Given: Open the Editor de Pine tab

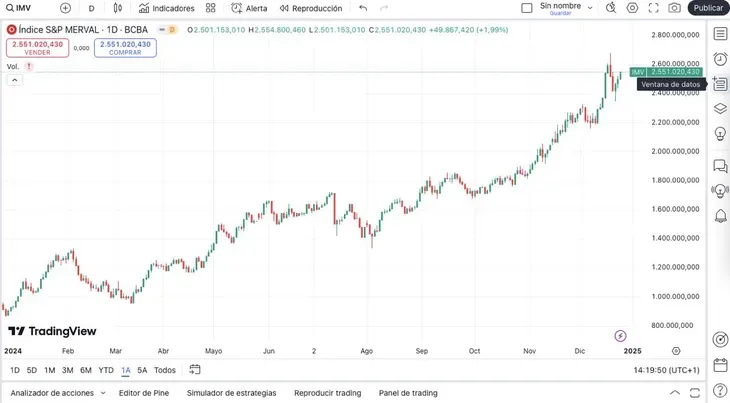Looking at the screenshot, I should [x=144, y=393].
